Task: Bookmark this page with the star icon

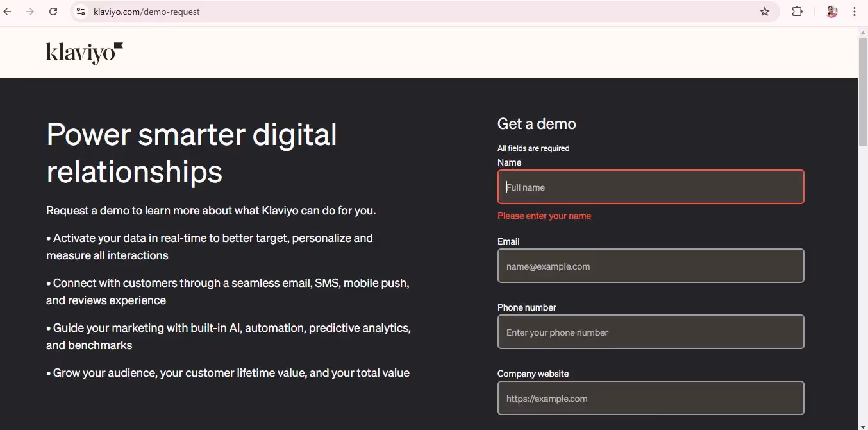Action: click(765, 12)
